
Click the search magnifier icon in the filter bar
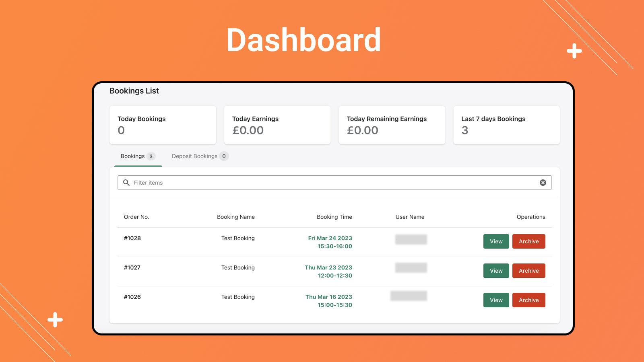tap(126, 183)
